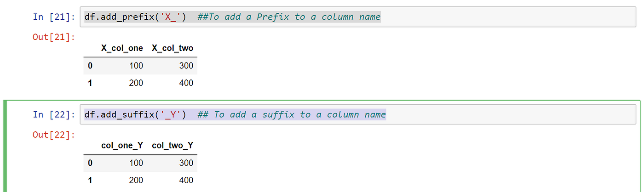Click the suffix comment text in cell 22
The width and height of the screenshot is (644, 192).
(x=292, y=114)
